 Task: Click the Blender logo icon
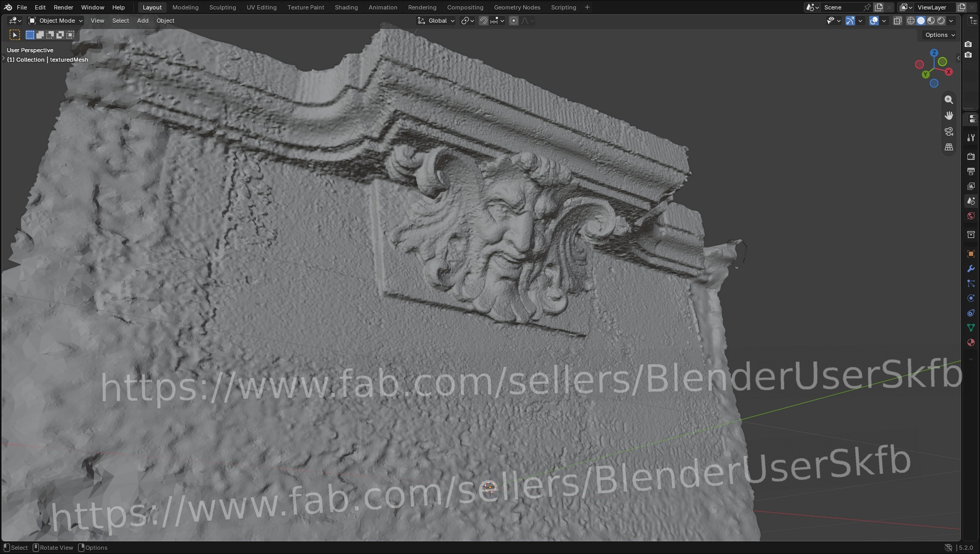coord(8,7)
